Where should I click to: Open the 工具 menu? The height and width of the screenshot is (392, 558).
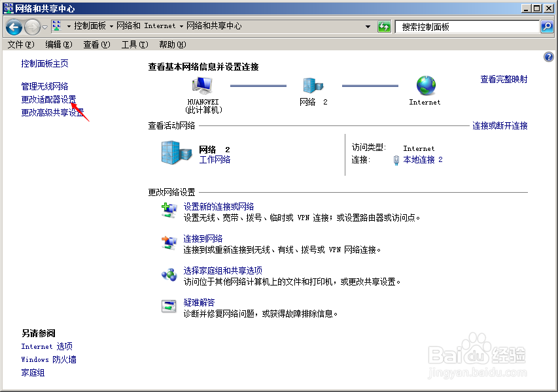coord(133,44)
